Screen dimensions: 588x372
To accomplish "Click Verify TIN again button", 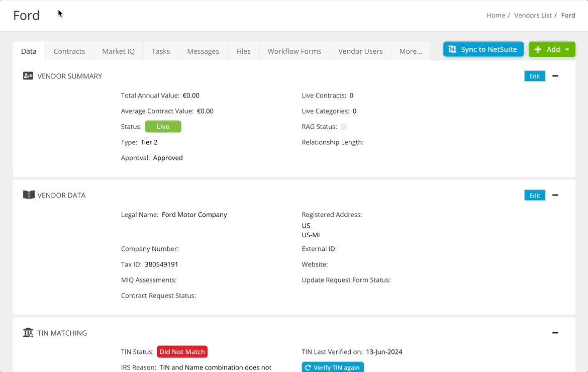I will coord(333,367).
